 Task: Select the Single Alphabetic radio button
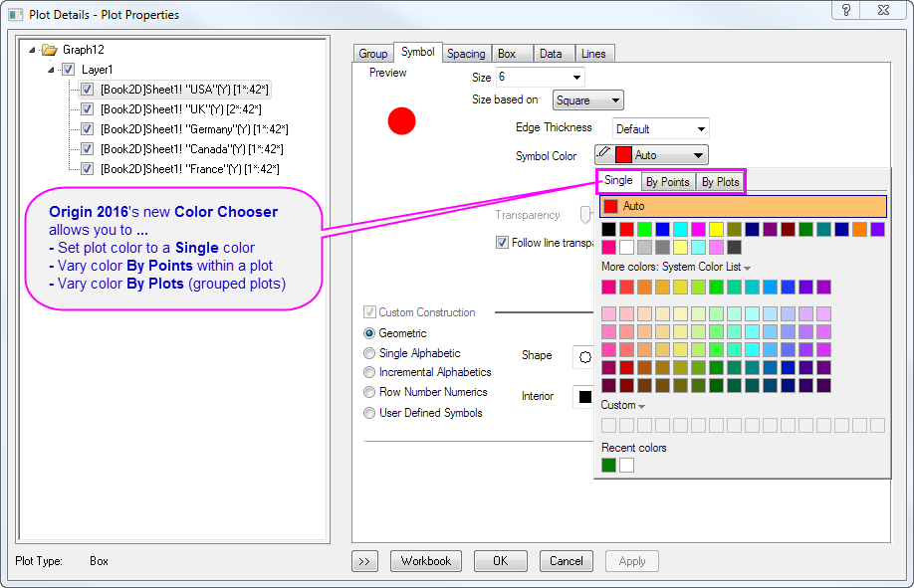[370, 353]
